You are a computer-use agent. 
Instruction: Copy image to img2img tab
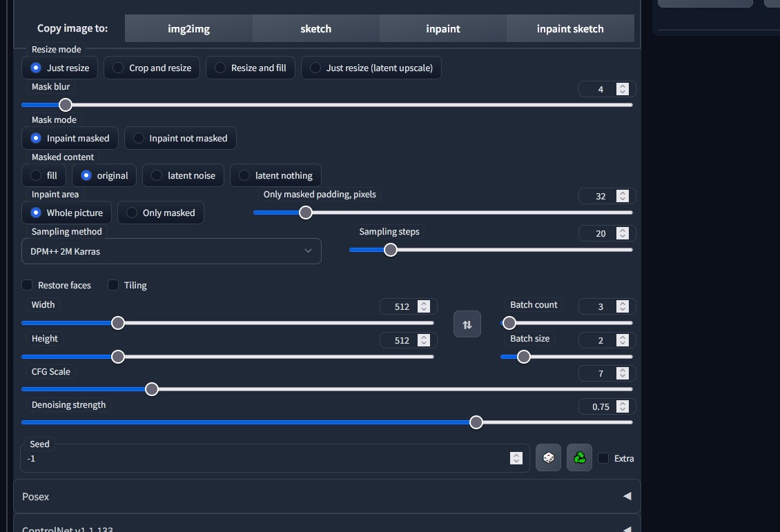tap(188, 29)
